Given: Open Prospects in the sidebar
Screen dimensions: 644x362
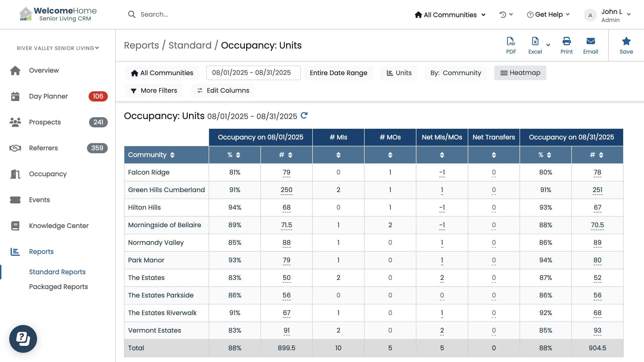Looking at the screenshot, I should [45, 122].
